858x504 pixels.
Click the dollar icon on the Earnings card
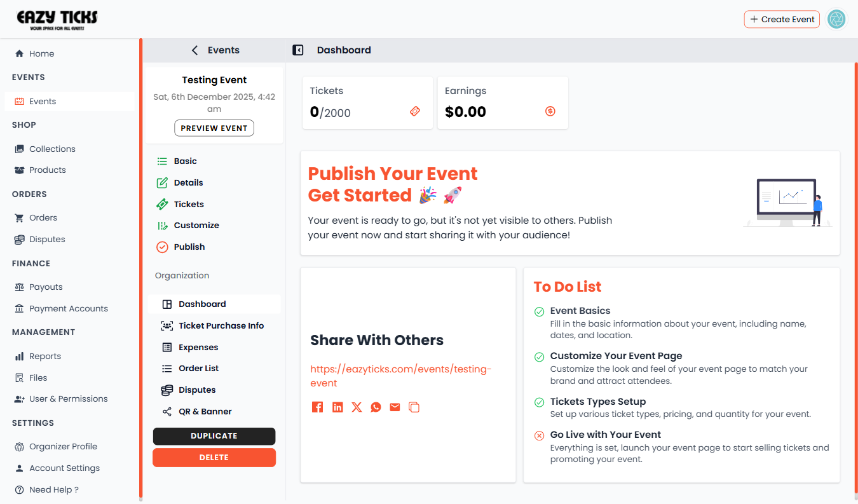tap(550, 111)
